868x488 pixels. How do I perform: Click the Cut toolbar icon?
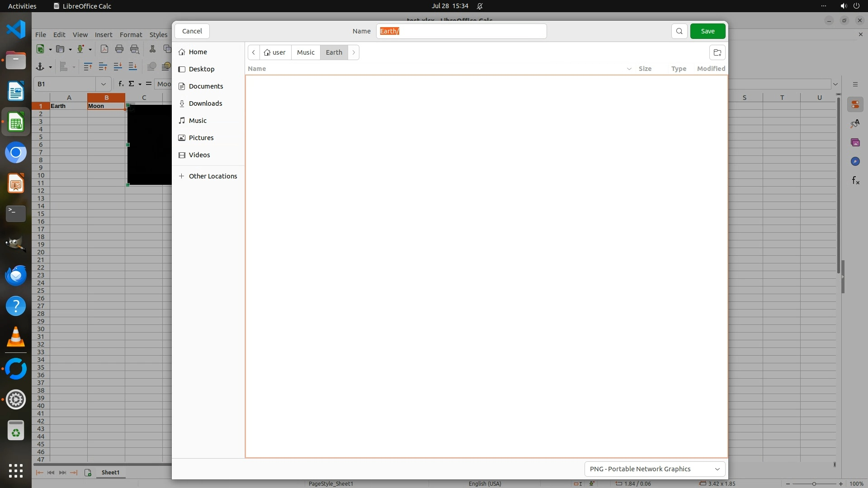[x=152, y=49]
